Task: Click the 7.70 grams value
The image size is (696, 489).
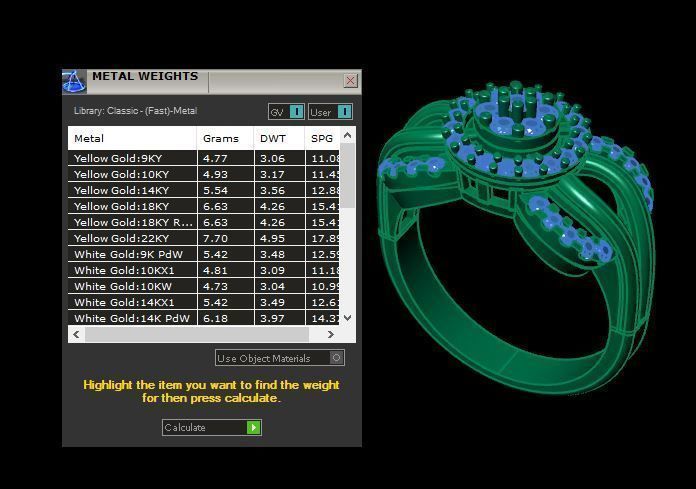Action: [x=215, y=238]
